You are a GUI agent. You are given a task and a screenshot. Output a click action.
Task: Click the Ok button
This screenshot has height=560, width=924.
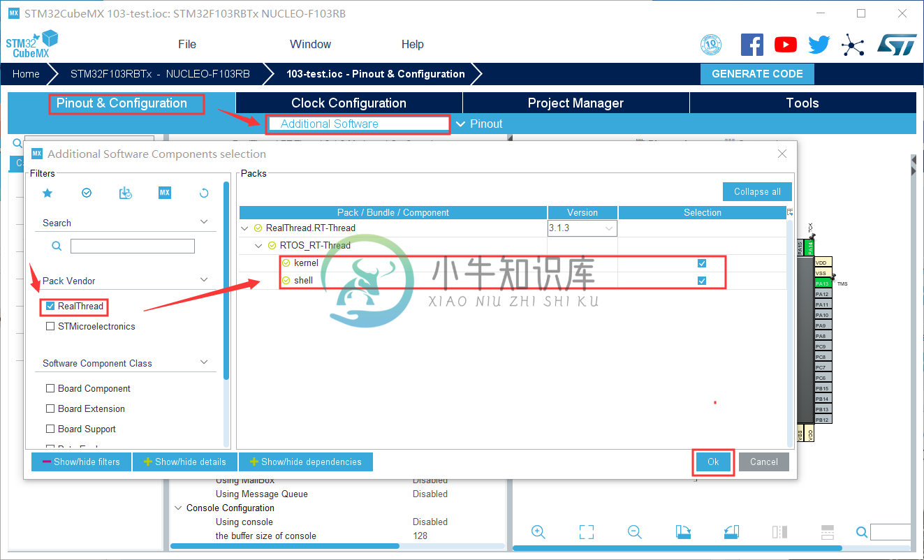[713, 462]
